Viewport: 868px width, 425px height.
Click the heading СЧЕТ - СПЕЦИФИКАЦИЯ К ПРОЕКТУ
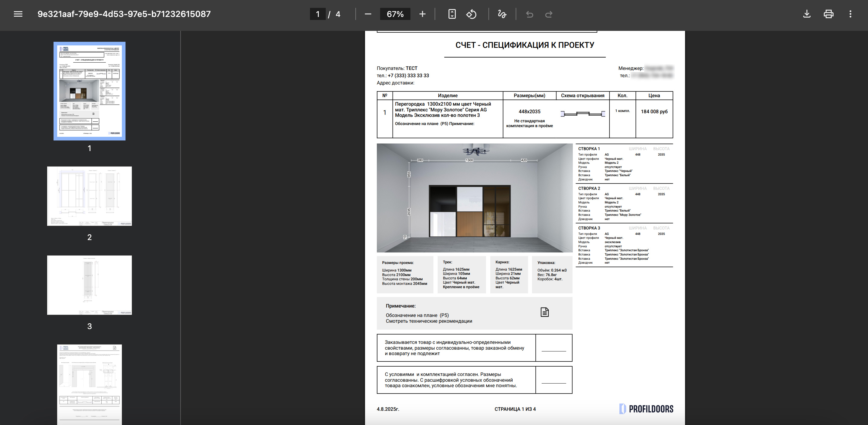[x=525, y=45]
